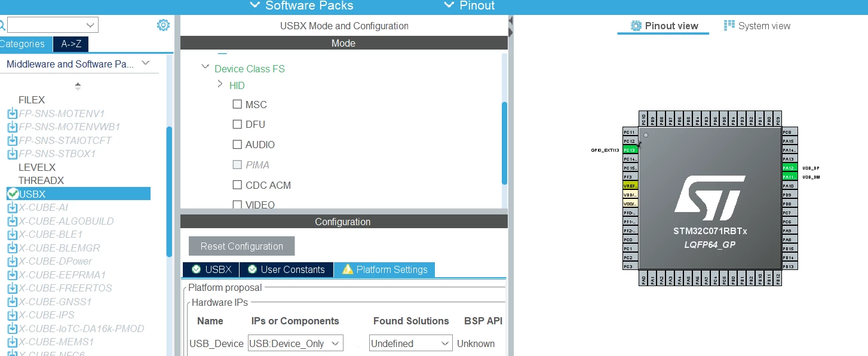Viewport: 868px width, 356px height.
Task: Open the settings gear in Categories panel
Action: click(163, 25)
